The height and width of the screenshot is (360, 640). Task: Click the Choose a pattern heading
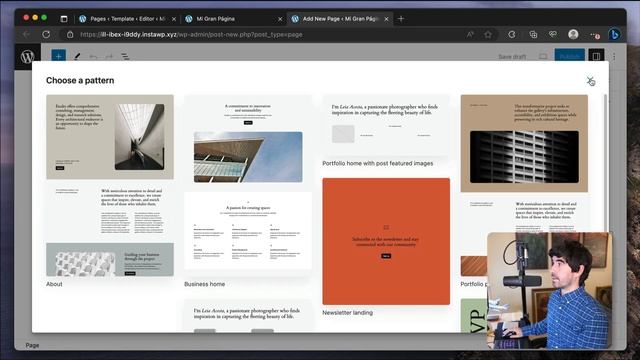coord(80,80)
